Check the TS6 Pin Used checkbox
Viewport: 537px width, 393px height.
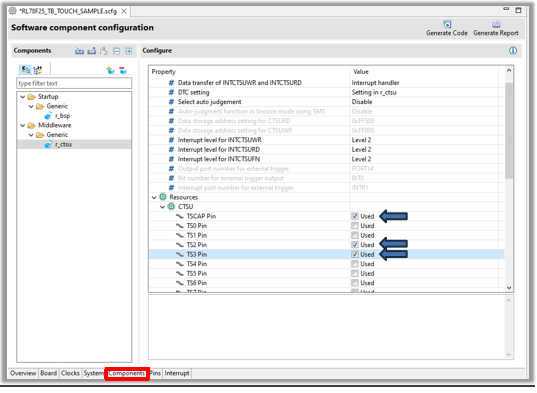coord(355,283)
